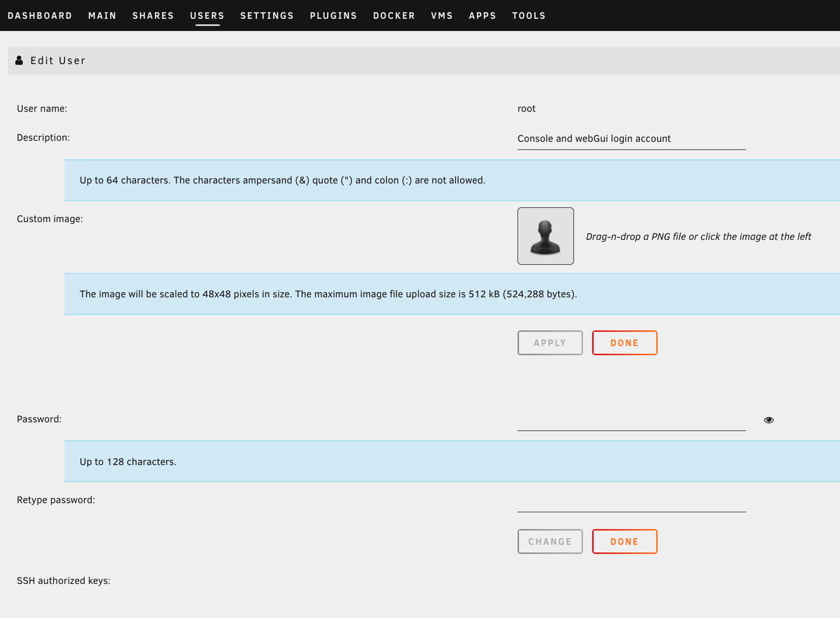
Task: Switch to the DOCKER tab
Action: pyautogui.click(x=394, y=15)
